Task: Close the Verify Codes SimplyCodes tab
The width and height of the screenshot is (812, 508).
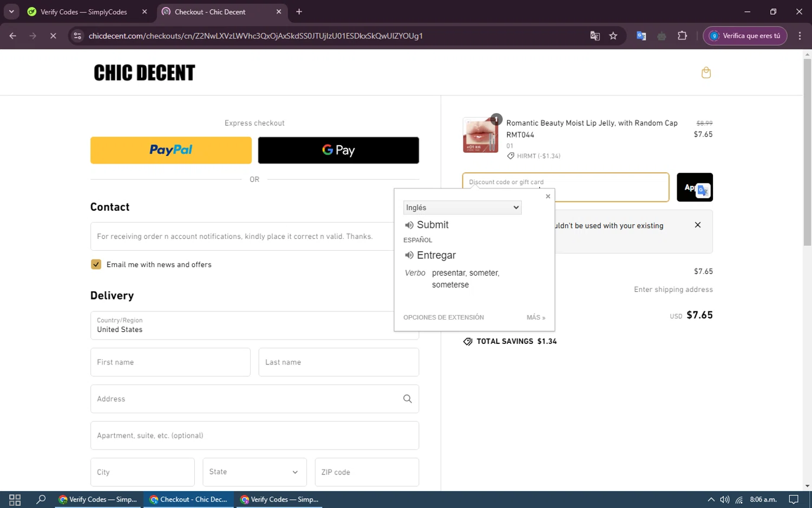Action: click(x=145, y=11)
